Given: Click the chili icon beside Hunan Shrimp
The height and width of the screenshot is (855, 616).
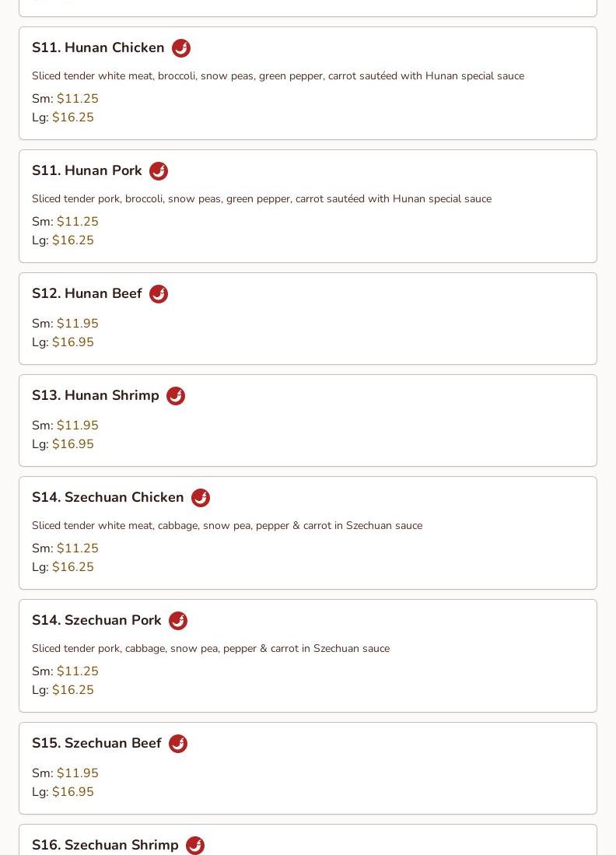Looking at the screenshot, I should point(176,395).
